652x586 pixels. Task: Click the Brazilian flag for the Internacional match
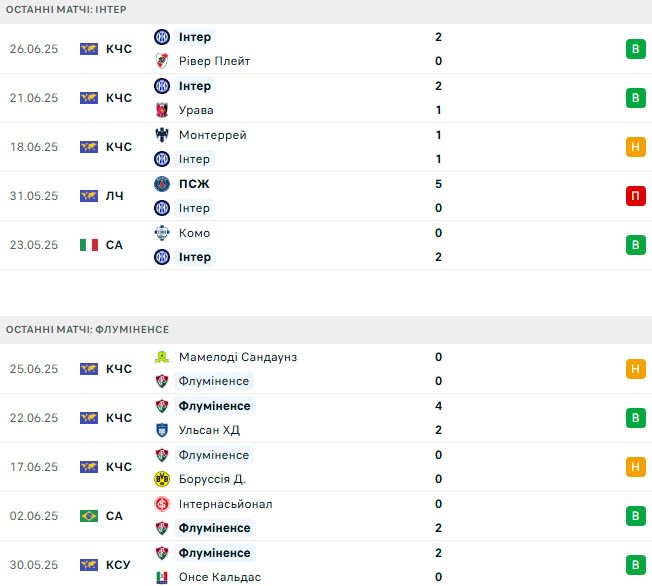[89, 516]
